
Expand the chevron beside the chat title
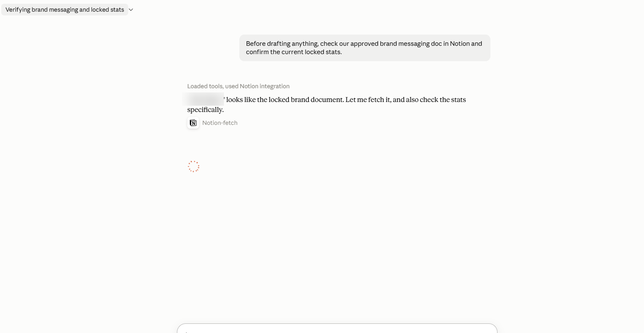click(x=131, y=10)
